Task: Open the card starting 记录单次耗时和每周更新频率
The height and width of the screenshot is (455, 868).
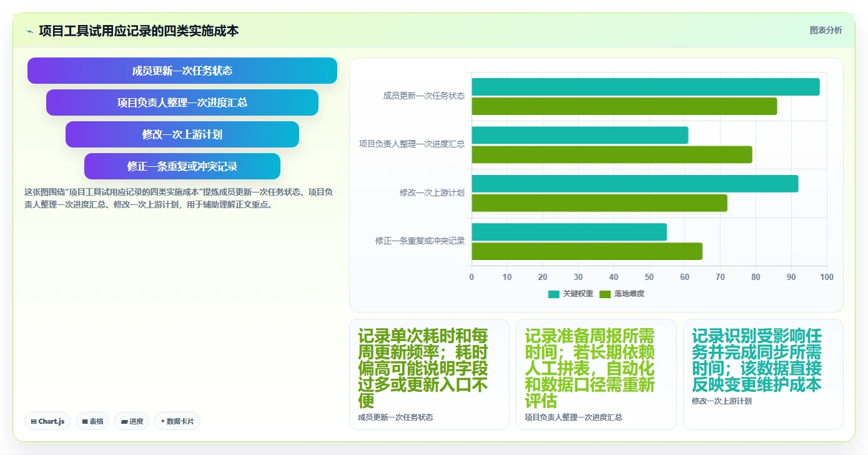Action: 429,374
